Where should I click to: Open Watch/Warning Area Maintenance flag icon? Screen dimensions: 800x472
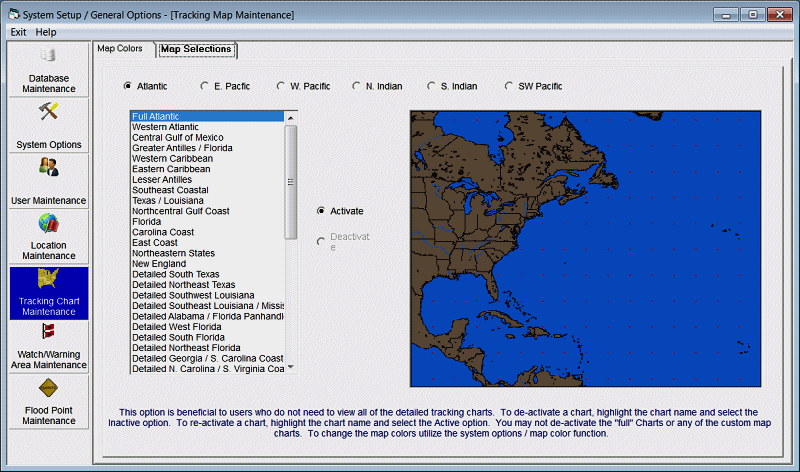point(48,333)
